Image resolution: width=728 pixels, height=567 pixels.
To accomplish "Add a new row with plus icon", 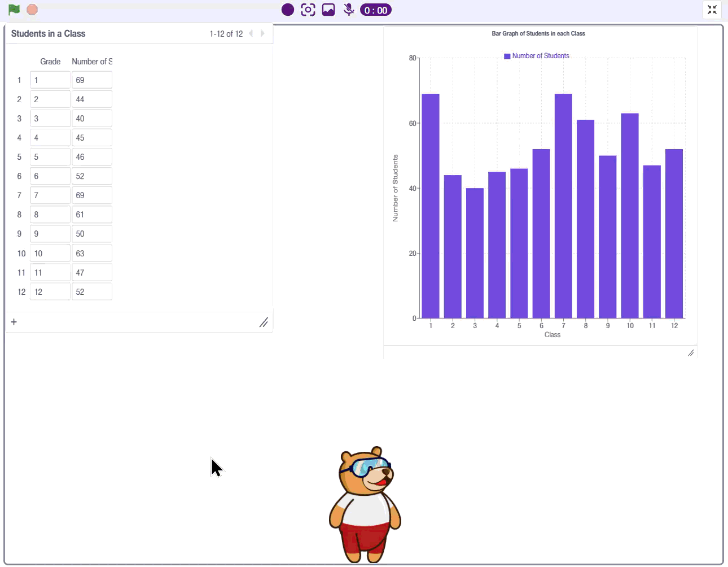I will point(14,322).
